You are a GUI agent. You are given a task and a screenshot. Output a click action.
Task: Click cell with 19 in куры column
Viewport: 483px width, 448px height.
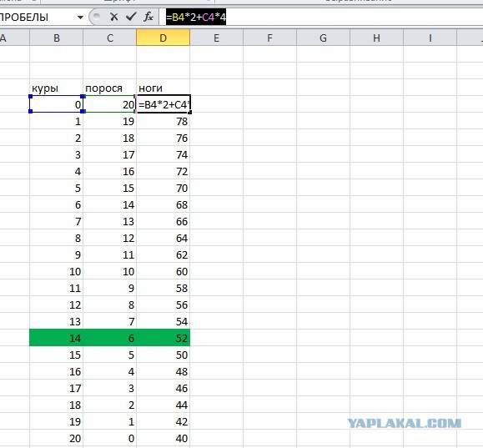pos(57,421)
